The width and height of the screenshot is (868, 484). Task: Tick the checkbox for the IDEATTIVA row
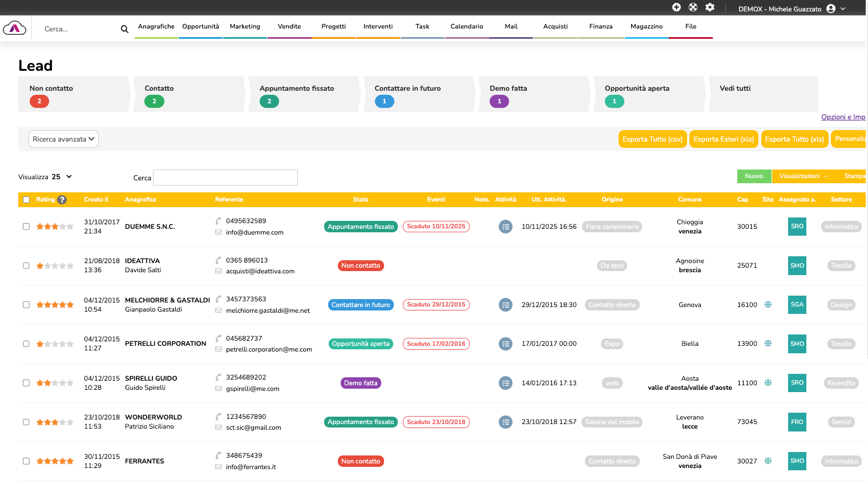click(x=26, y=266)
